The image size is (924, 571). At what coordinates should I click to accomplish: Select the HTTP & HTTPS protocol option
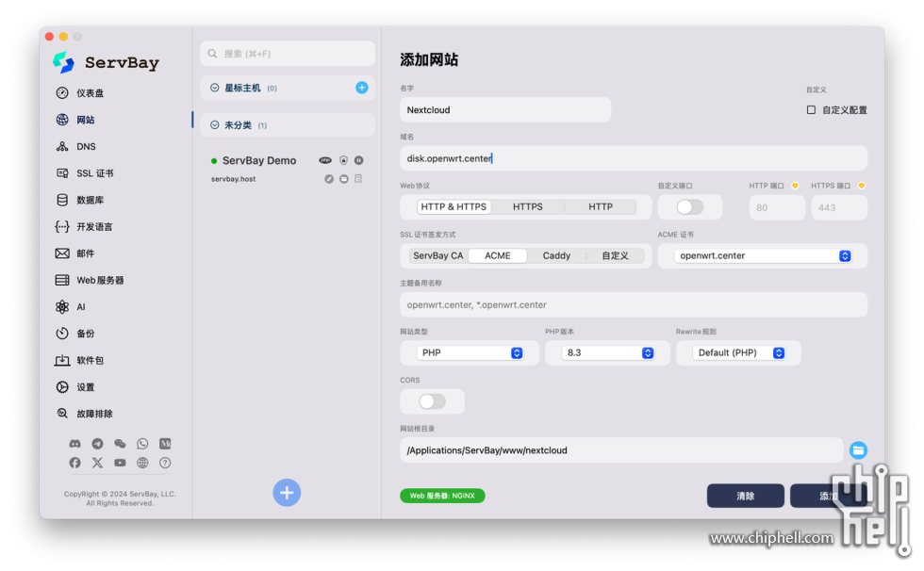click(x=454, y=206)
